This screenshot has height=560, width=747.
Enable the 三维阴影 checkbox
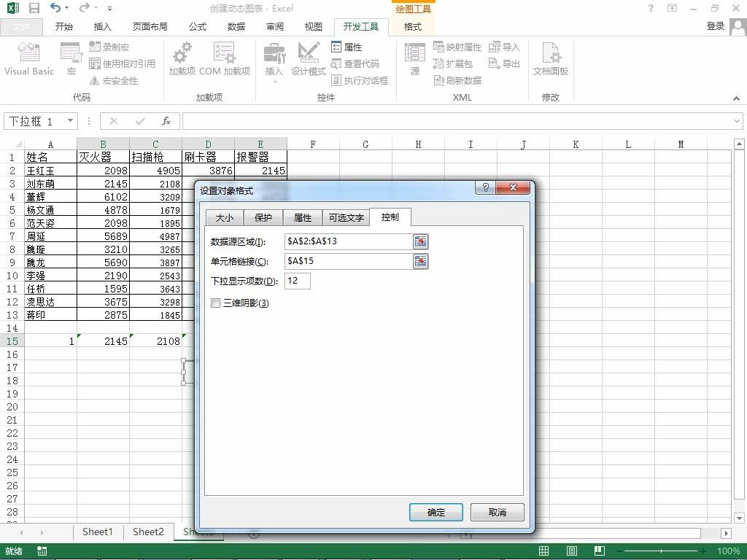[215, 303]
